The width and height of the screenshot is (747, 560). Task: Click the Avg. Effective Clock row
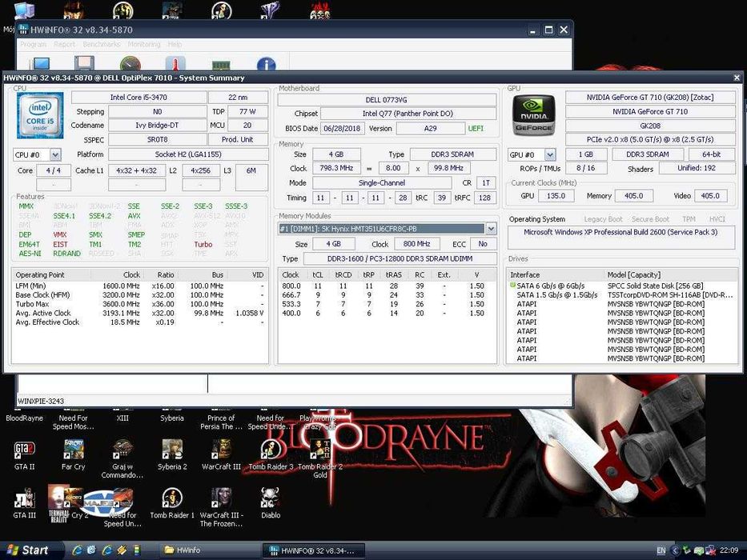click(x=139, y=322)
